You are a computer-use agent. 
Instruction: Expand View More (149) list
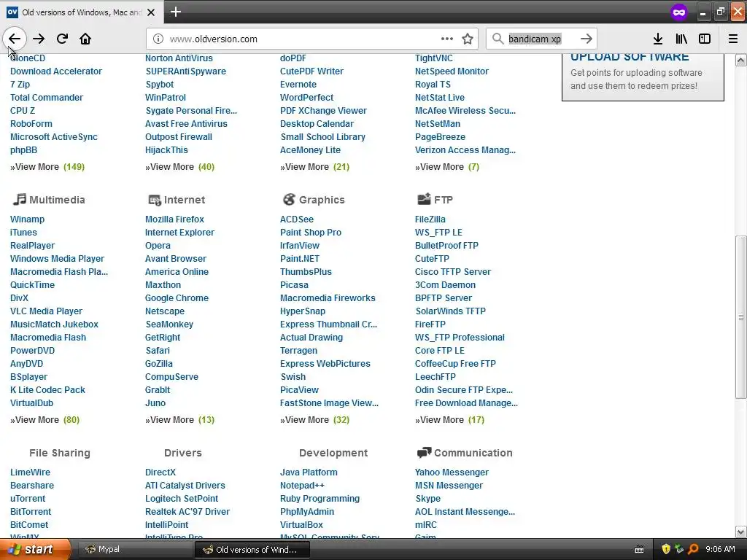point(47,167)
